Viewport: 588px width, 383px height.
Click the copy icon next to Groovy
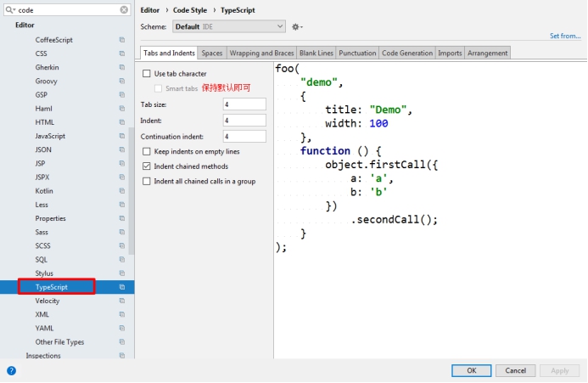(x=122, y=82)
